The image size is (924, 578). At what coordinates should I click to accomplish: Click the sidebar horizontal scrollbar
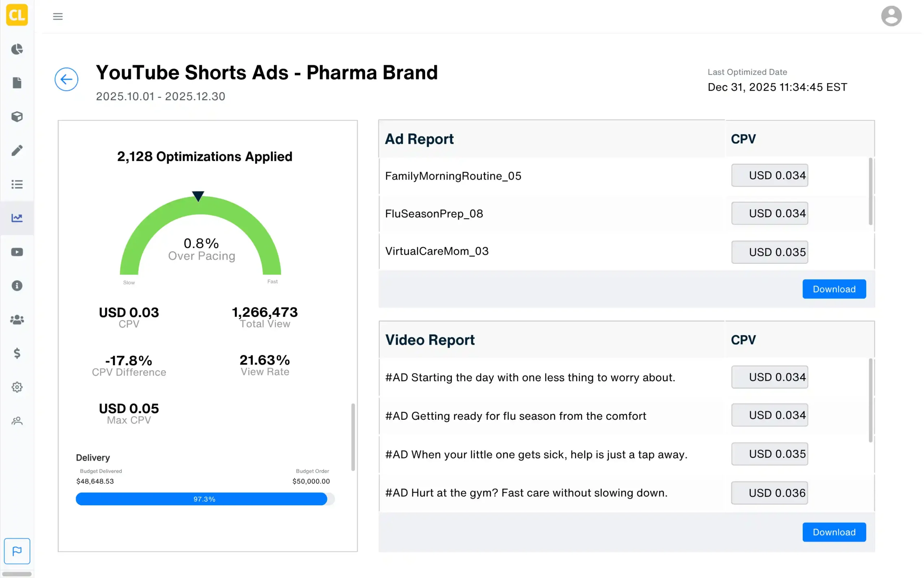click(x=17, y=574)
